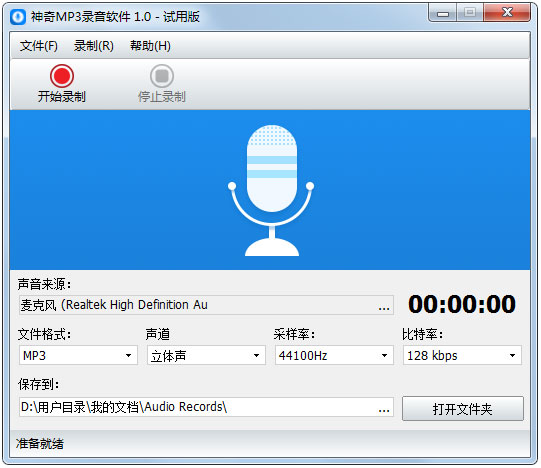541x468 pixels.
Task: Click the ellipsis beside the save path
Action: (x=384, y=409)
